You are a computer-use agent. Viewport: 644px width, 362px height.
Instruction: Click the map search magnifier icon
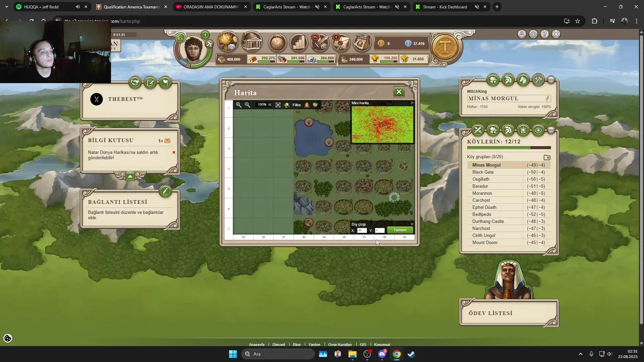coord(287,105)
